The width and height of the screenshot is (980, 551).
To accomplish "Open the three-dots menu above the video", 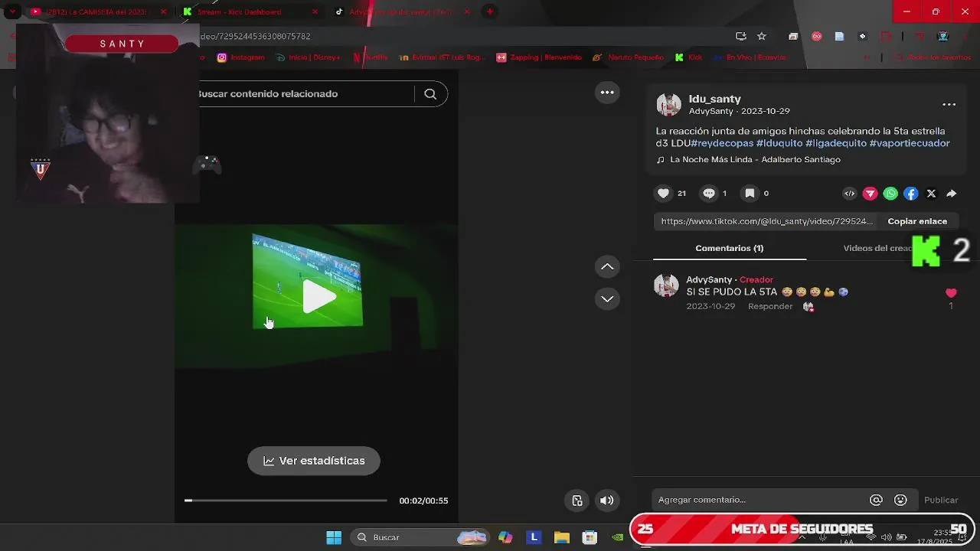I will click(607, 93).
